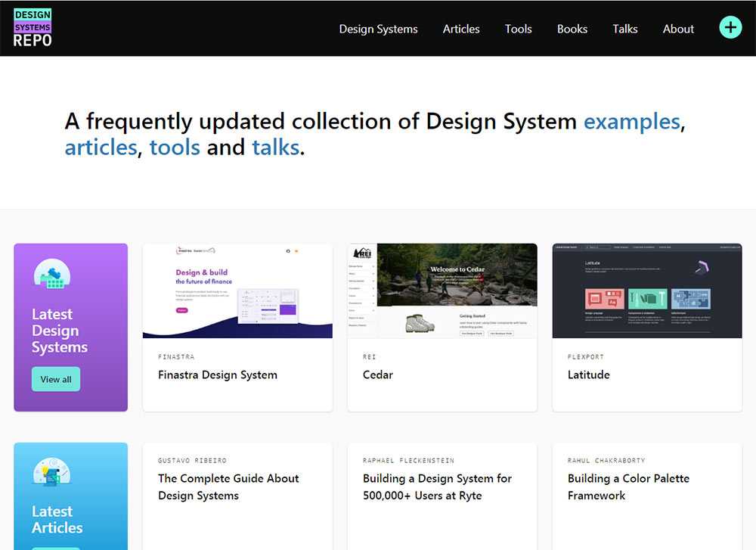This screenshot has height=550, width=756.
Task: Click the FINASTRA label
Action: (176, 357)
